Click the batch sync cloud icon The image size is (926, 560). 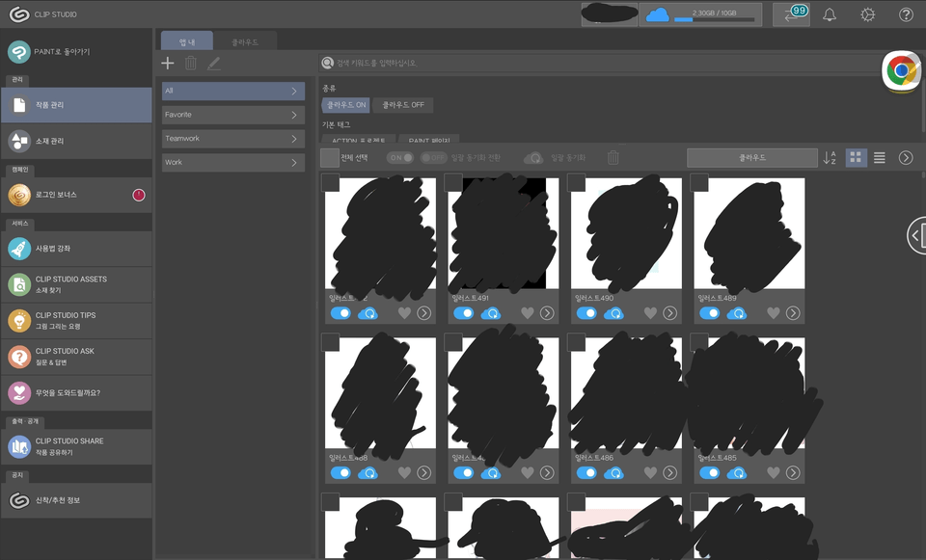point(533,158)
